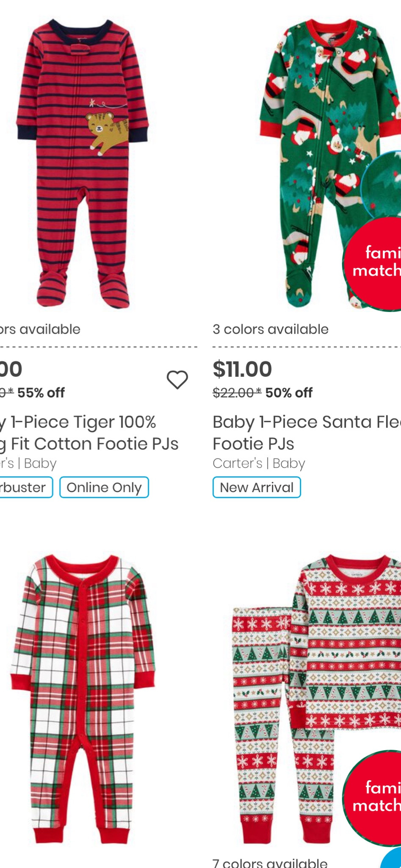Tap the $22.00 original price

pos(236,393)
